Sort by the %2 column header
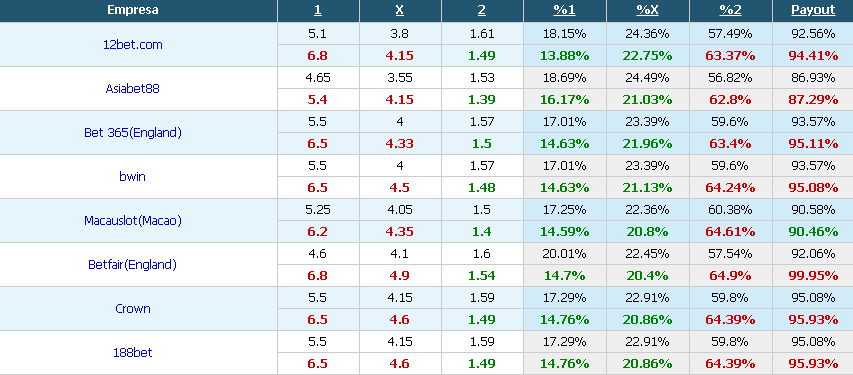 point(730,10)
